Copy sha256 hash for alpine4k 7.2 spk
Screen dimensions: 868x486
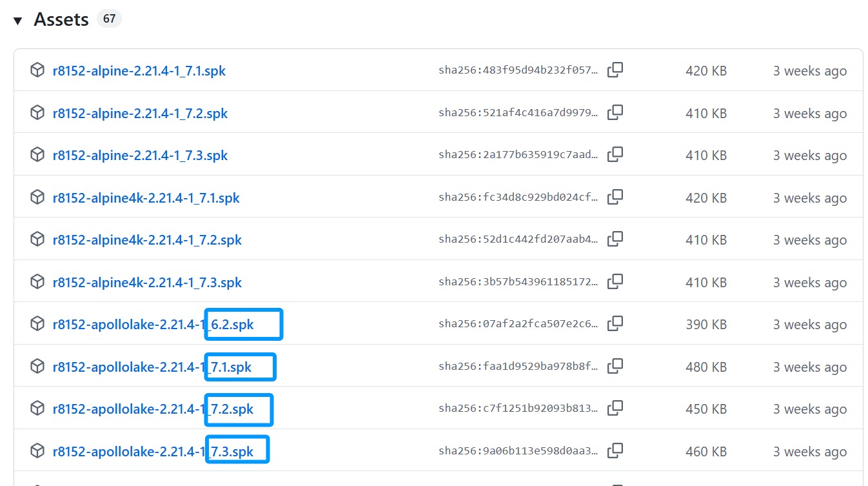click(615, 239)
